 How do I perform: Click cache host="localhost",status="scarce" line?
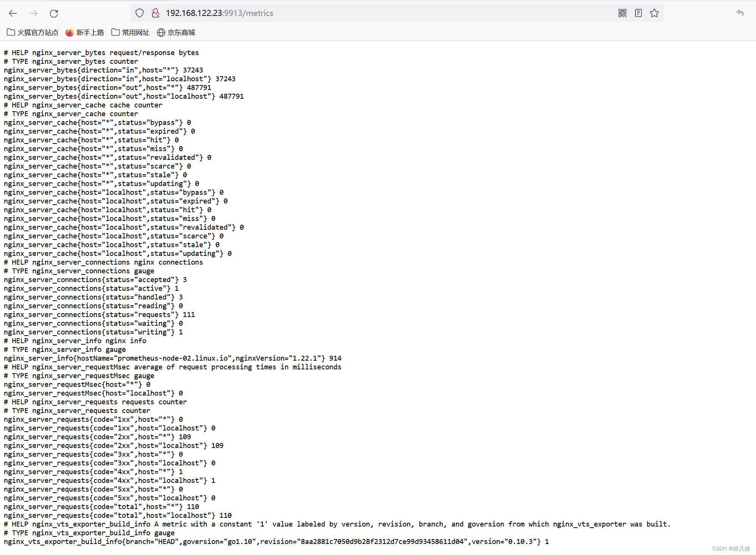pyautogui.click(x=113, y=236)
